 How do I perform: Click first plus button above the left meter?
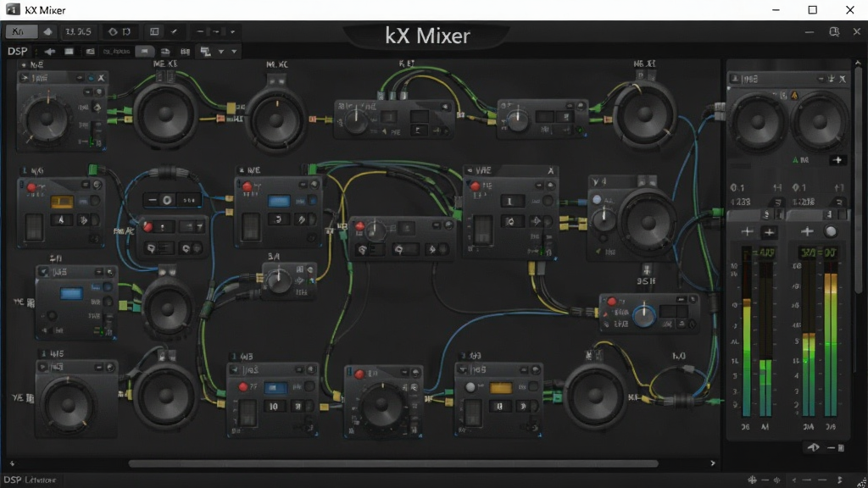[747, 232]
